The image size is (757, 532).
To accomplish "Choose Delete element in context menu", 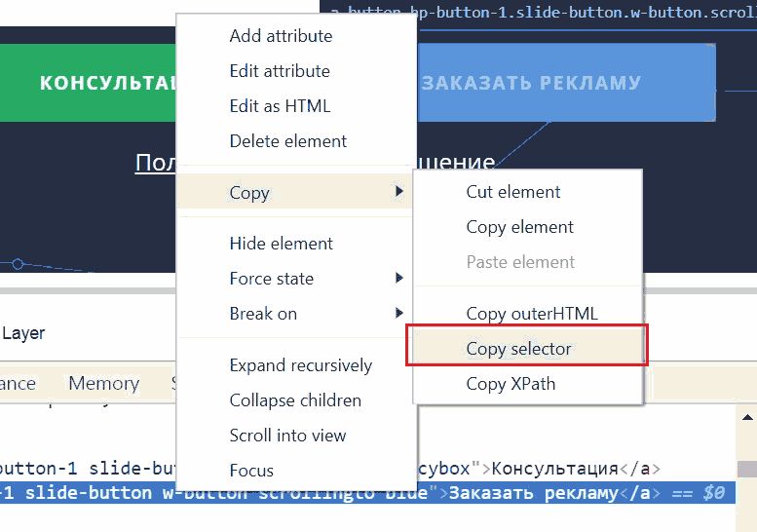I will [296, 141].
